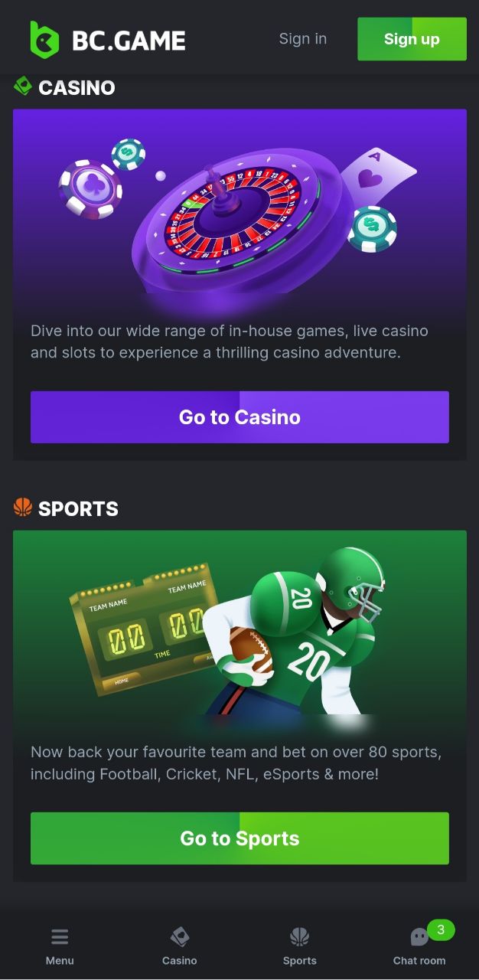479x980 pixels.
Task: Click the BC.GAME brand name text
Action: click(129, 41)
